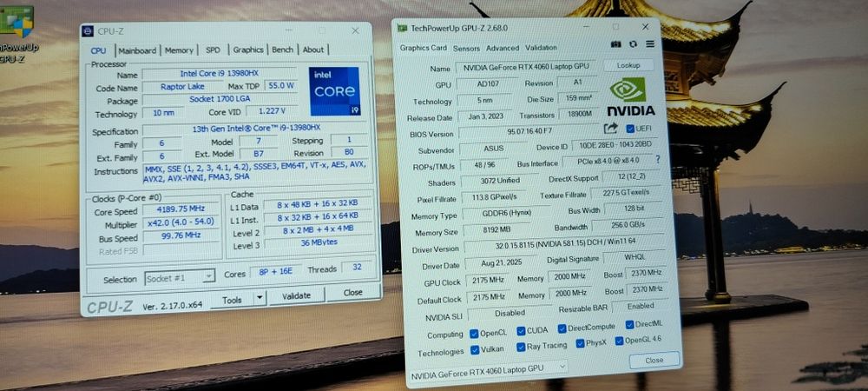This screenshot has width=868, height=391.
Task: Open the GPU-Z hamburger menu
Action: click(x=650, y=43)
